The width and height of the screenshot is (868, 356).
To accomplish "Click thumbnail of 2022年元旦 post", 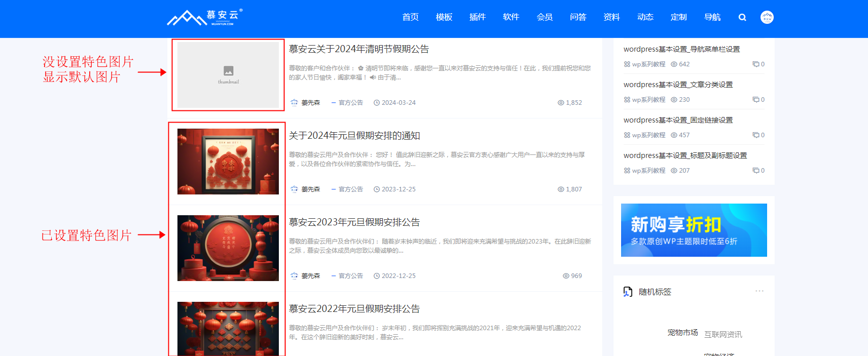I will pyautogui.click(x=228, y=329).
